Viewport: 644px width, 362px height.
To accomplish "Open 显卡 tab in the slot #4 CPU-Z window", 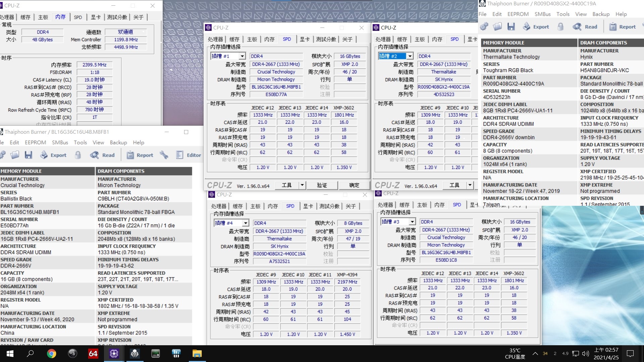I will (x=308, y=206).
